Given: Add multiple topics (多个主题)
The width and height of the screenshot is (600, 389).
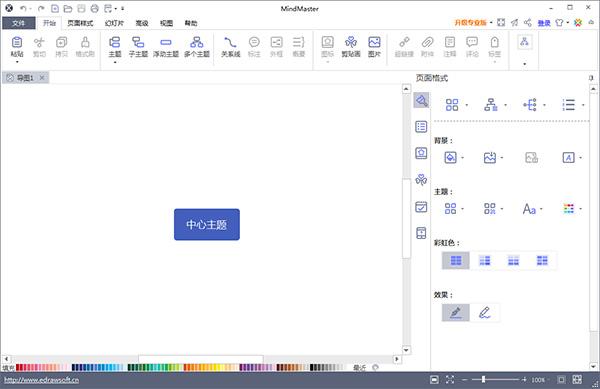Looking at the screenshot, I should [197, 47].
